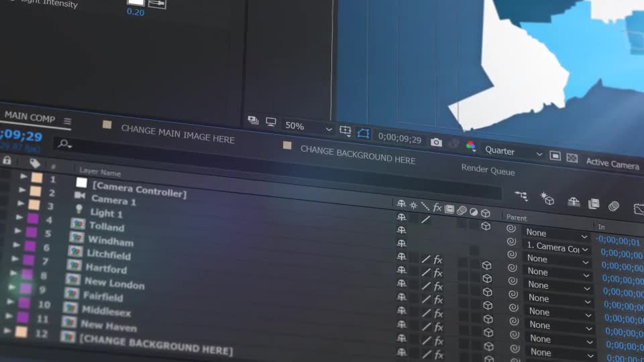Open the MAIN COMP panel menu

tap(67, 121)
